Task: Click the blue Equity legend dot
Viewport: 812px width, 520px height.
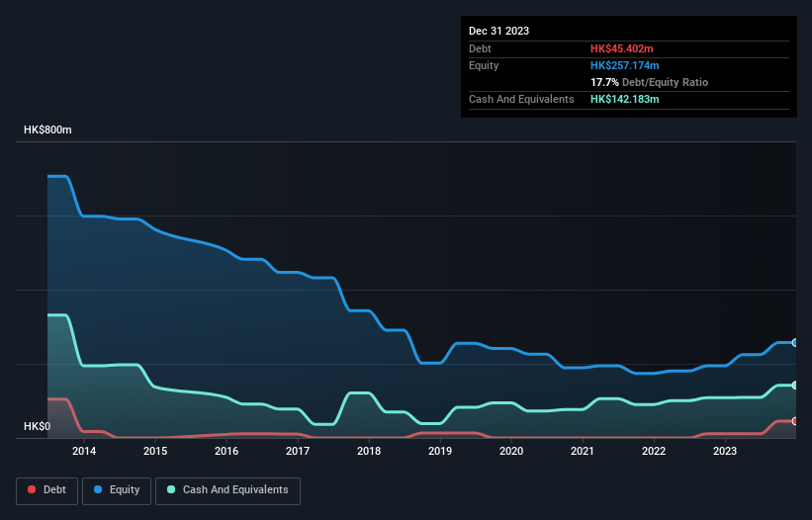Action: (98, 489)
